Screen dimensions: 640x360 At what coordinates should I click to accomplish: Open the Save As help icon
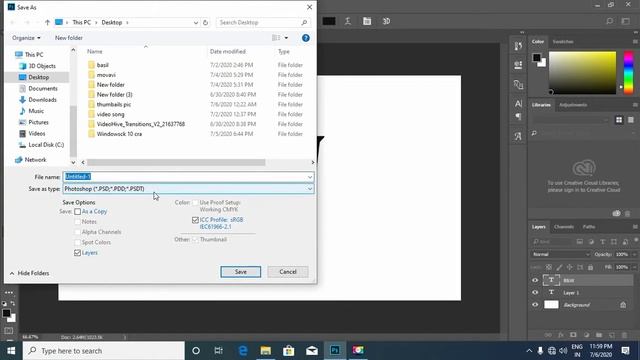coord(306,38)
